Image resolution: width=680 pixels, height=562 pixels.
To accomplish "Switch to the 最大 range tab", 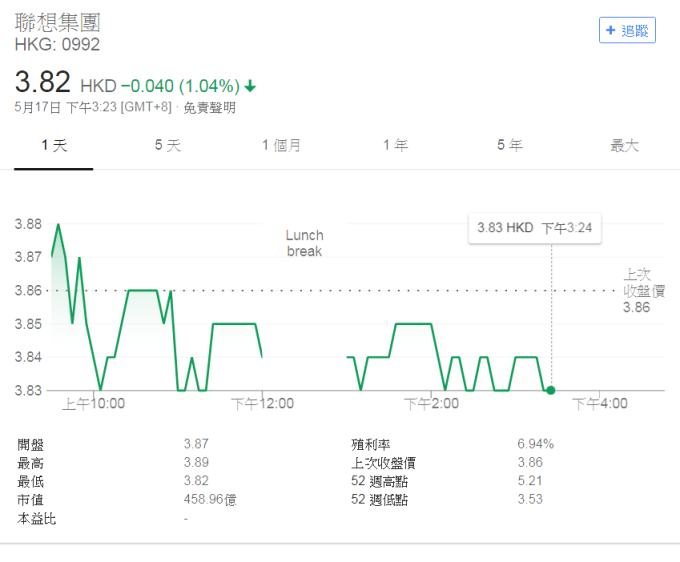I will (624, 145).
